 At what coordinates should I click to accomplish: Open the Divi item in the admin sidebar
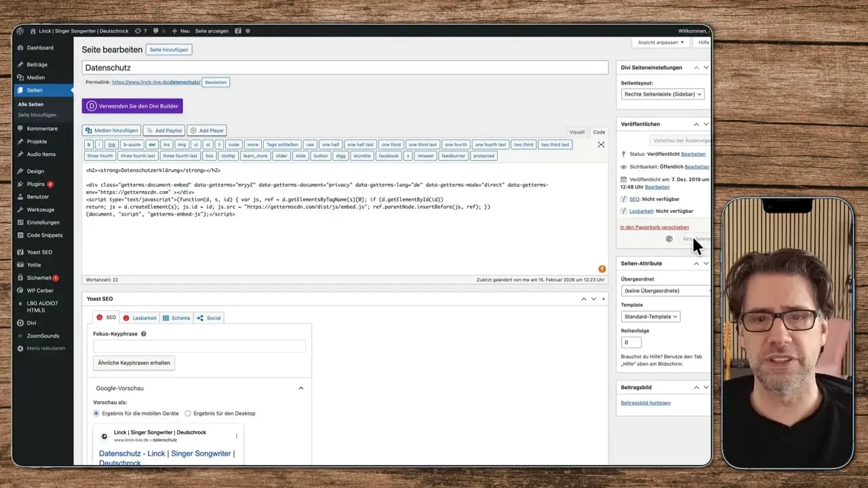point(31,323)
